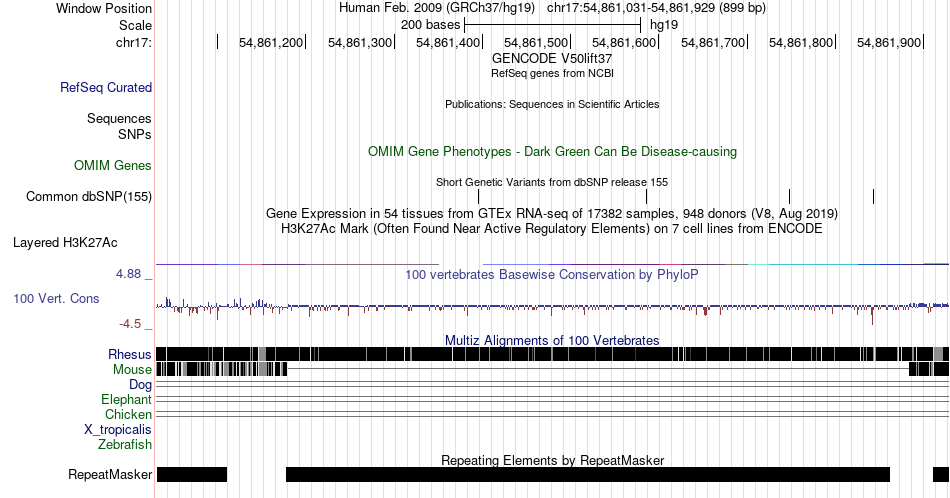
Task: Click the H3K27Ac Mark ENCODE track title
Action: [552, 228]
